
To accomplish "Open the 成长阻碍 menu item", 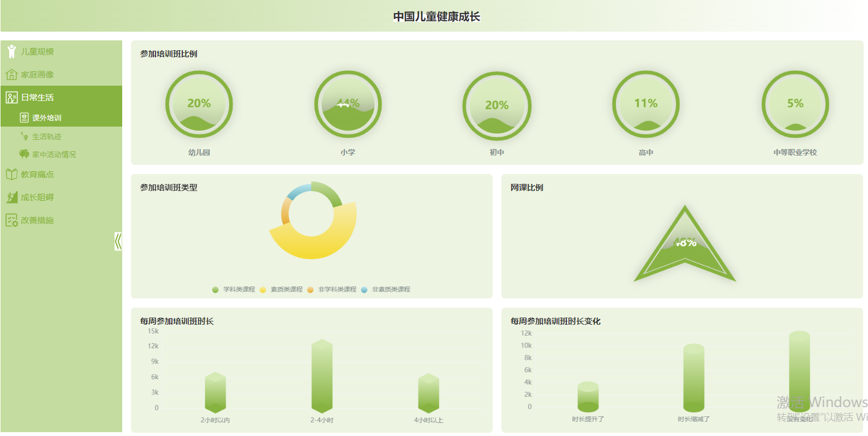I will (x=61, y=197).
